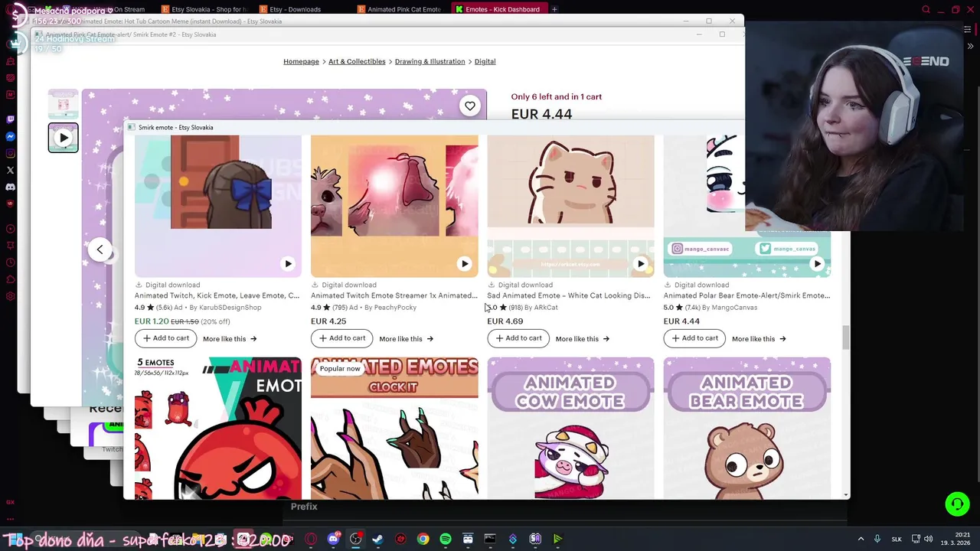Add the EUR 4.25 Twitch Emote to cart
The width and height of the screenshot is (980, 551).
(341, 338)
